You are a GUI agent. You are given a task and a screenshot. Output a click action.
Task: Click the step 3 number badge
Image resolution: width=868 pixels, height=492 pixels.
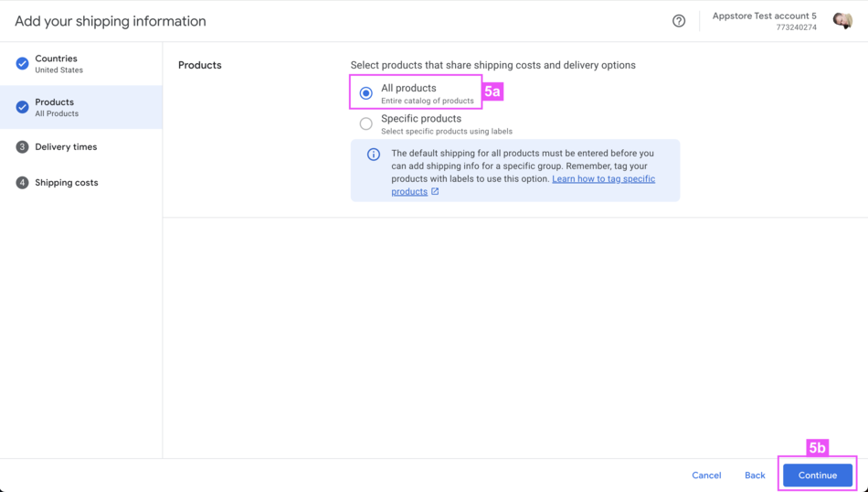22,146
